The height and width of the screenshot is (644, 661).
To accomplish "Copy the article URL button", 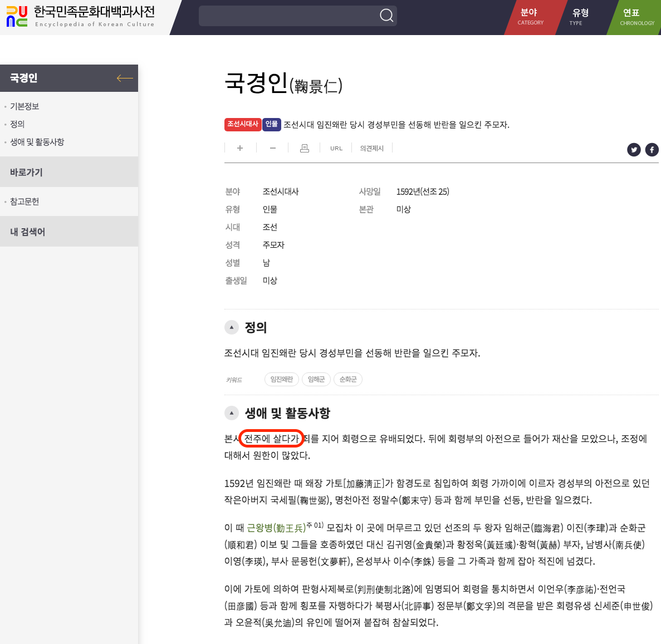I will [x=336, y=149].
